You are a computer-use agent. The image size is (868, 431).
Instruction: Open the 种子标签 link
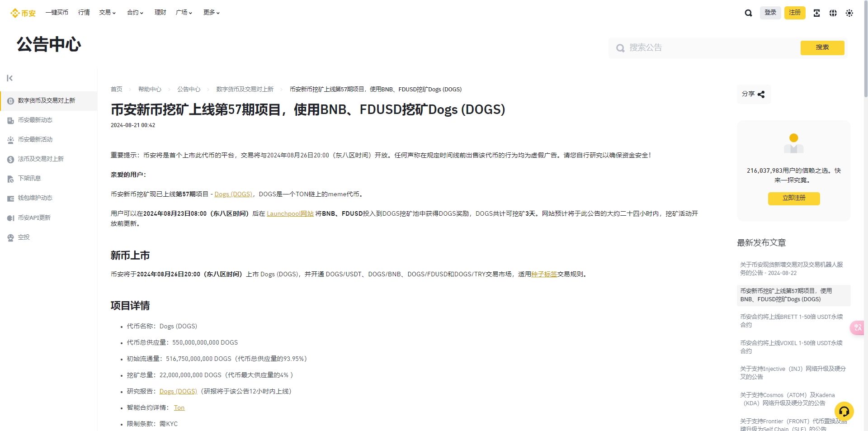[x=544, y=275]
